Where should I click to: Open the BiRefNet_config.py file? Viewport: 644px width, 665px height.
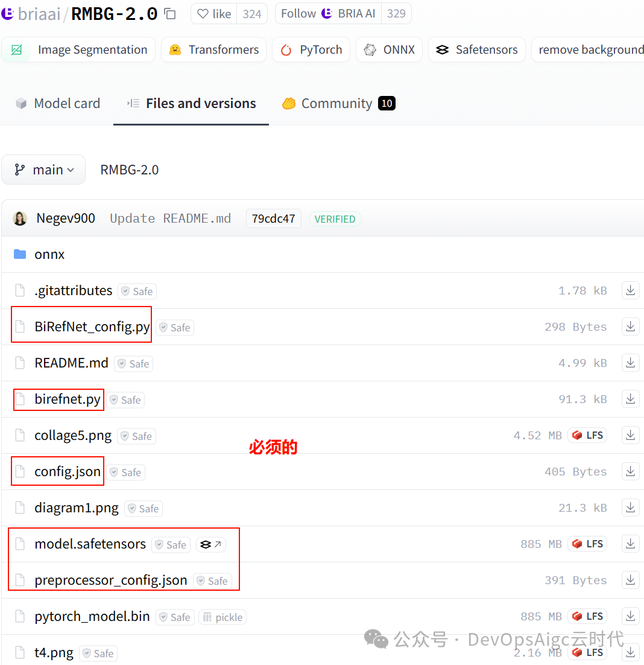(x=92, y=327)
